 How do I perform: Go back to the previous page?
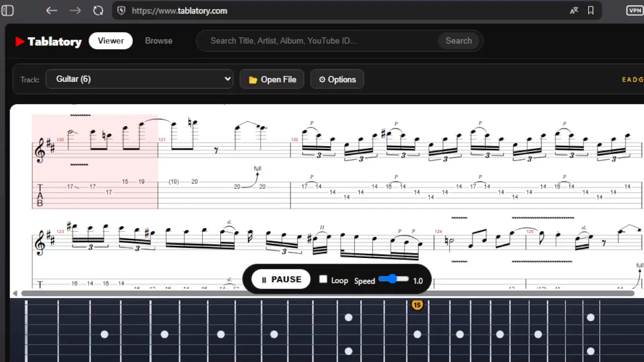pos(52,11)
